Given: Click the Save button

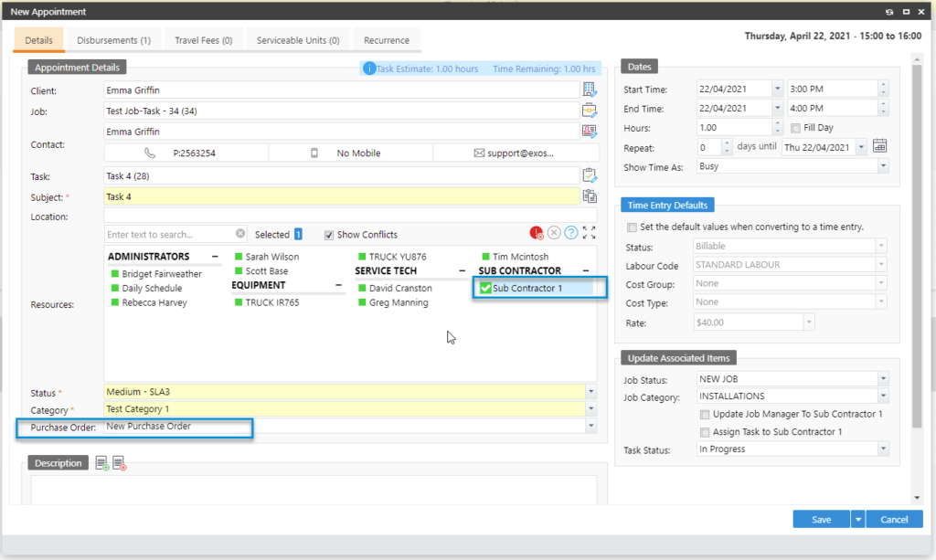Looking at the screenshot, I should (821, 520).
